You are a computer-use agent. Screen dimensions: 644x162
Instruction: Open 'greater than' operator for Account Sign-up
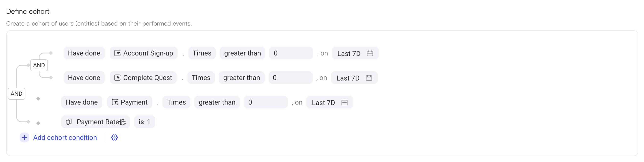pos(242,53)
